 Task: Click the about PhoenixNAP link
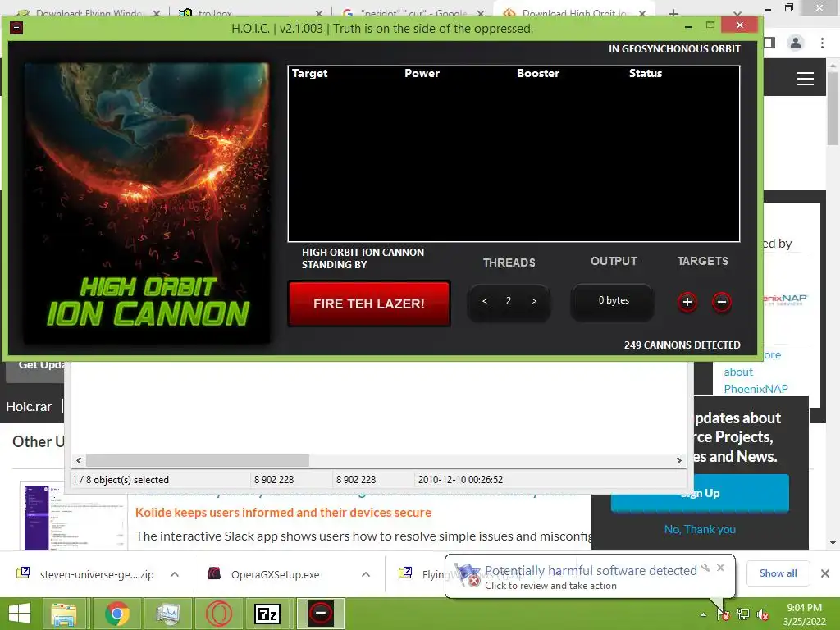click(x=756, y=380)
